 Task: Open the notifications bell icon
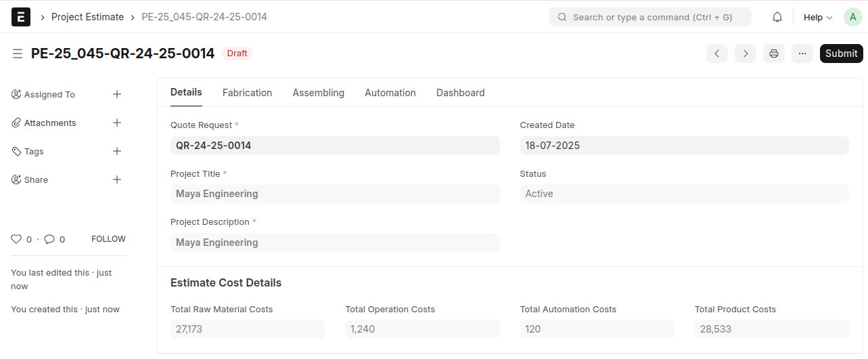[777, 17]
